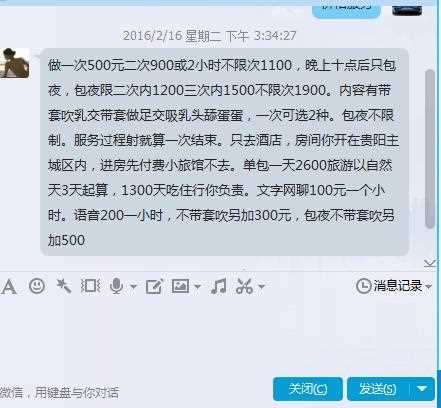Open send options arrow beside 发送

(x=422, y=389)
